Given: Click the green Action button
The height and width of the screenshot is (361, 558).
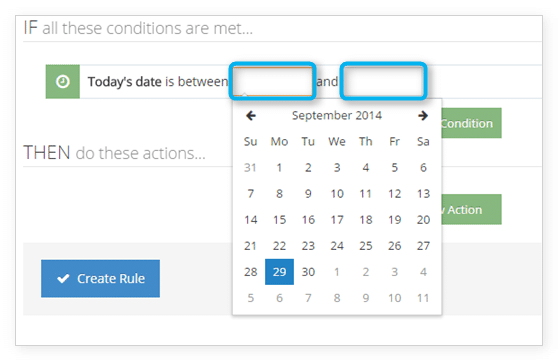Looking at the screenshot, I should [x=472, y=210].
